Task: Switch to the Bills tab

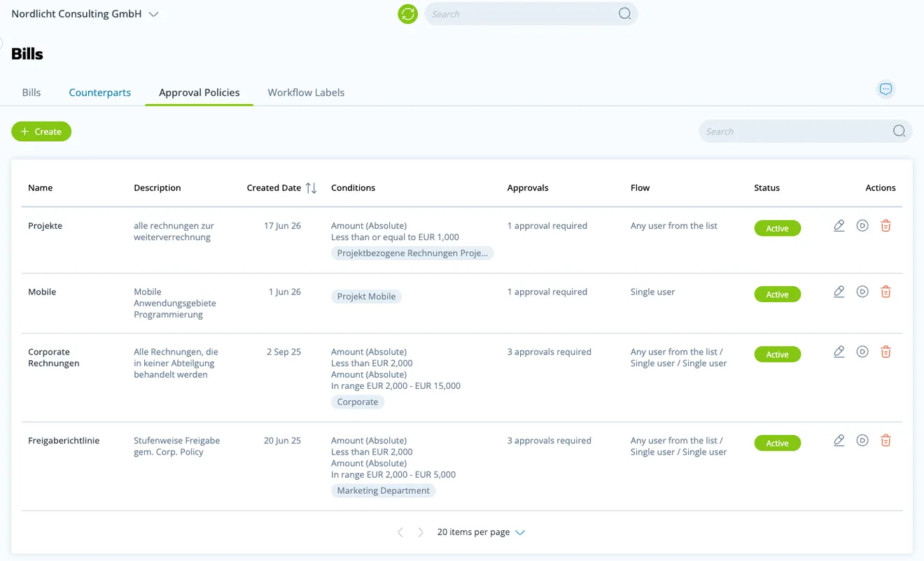Action: pyautogui.click(x=31, y=92)
